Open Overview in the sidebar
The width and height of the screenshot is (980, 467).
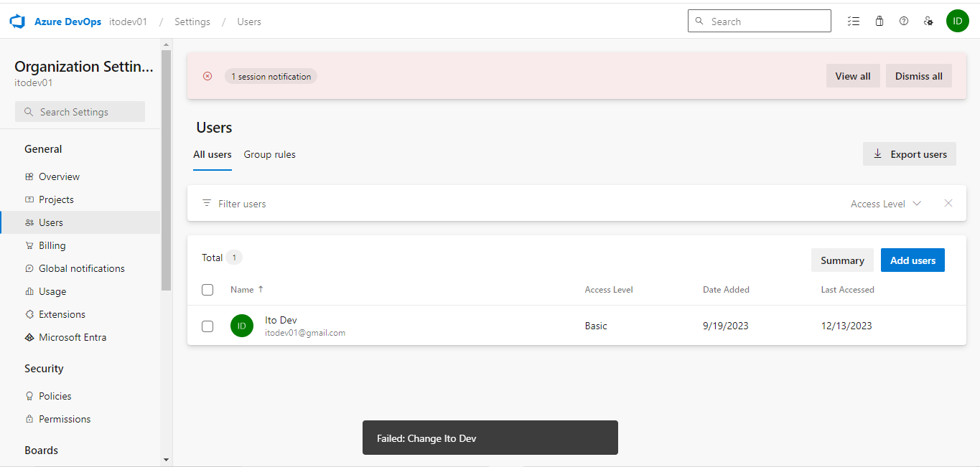pos(80,176)
